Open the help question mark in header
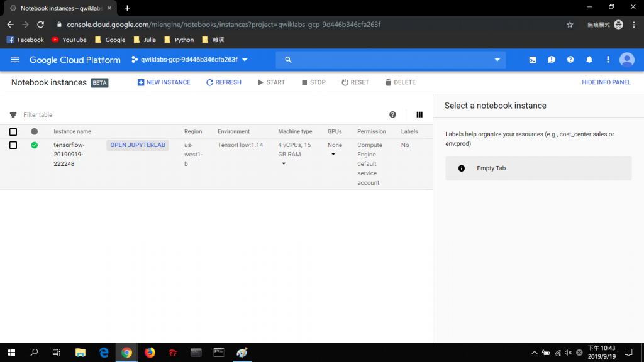Viewport: 644px width, 362px height. (x=570, y=60)
